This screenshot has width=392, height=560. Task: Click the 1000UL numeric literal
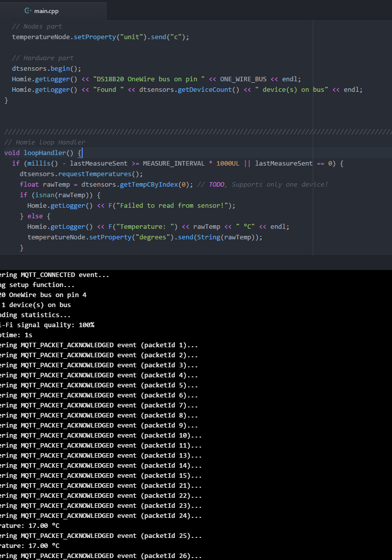point(228,163)
